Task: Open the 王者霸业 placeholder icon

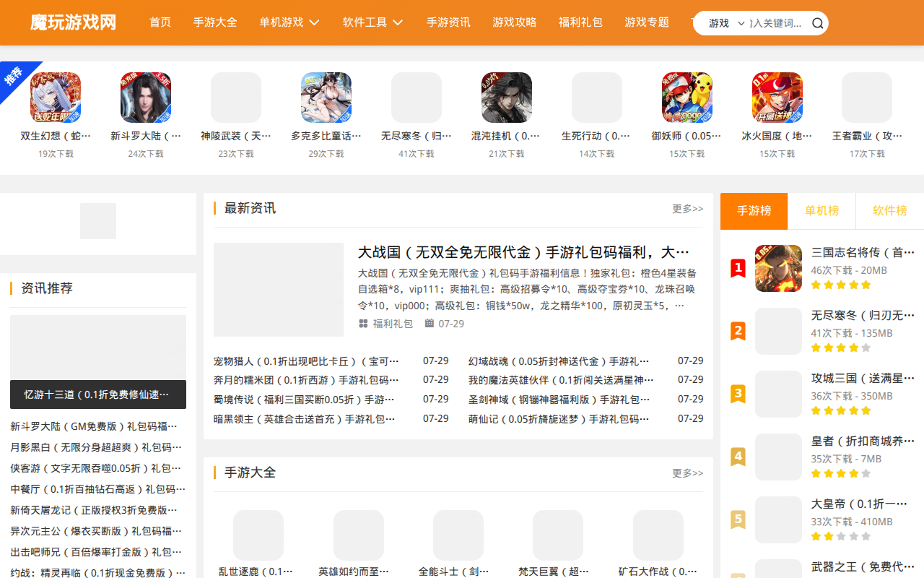Action: pos(867,98)
